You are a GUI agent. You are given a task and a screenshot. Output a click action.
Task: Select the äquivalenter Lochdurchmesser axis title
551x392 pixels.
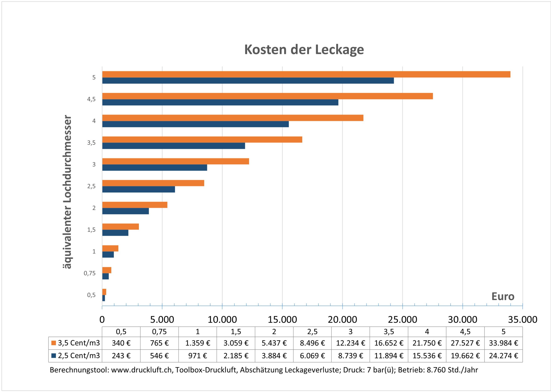[x=67, y=192]
